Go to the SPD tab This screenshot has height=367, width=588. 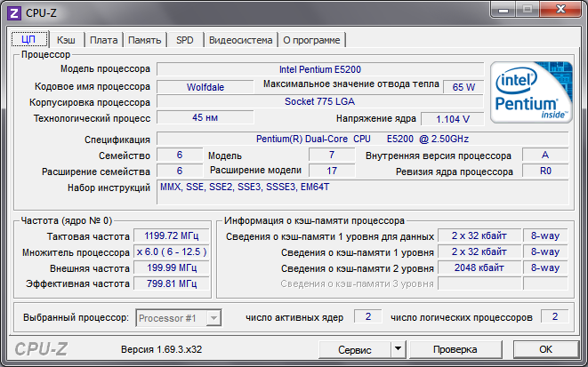(185, 40)
